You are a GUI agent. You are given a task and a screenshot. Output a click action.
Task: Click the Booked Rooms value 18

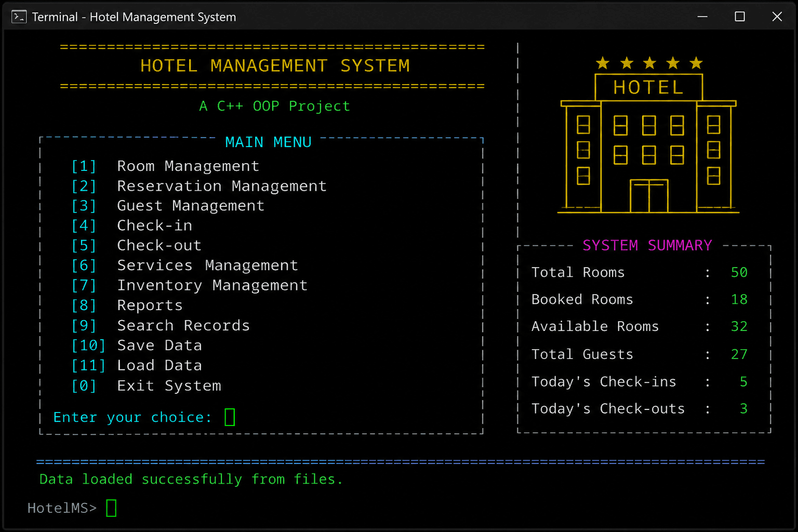point(739,299)
